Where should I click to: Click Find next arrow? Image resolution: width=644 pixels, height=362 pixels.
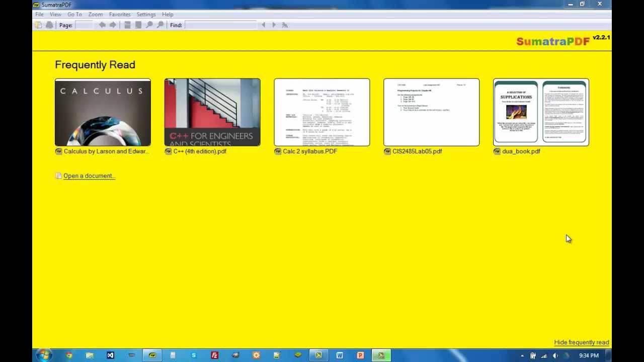pos(274,25)
